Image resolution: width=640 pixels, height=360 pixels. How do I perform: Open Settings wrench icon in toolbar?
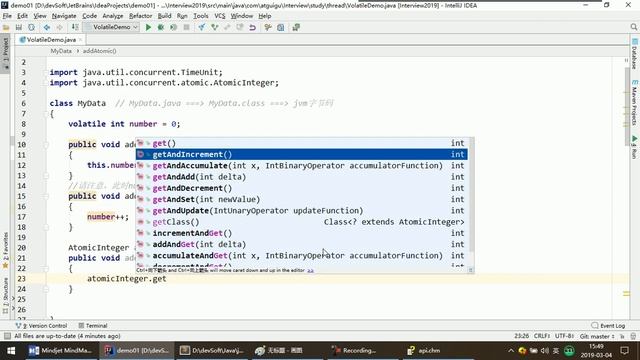tap(268, 27)
